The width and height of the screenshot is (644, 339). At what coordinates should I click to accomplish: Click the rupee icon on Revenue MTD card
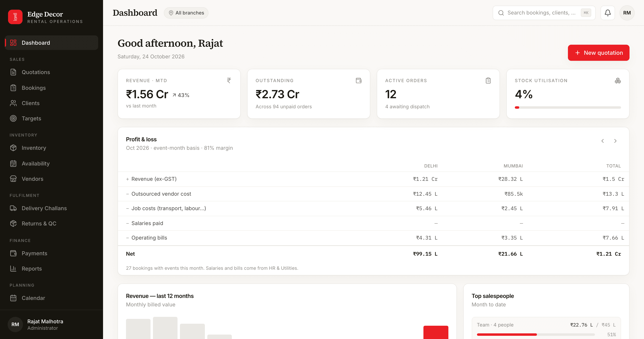(229, 81)
